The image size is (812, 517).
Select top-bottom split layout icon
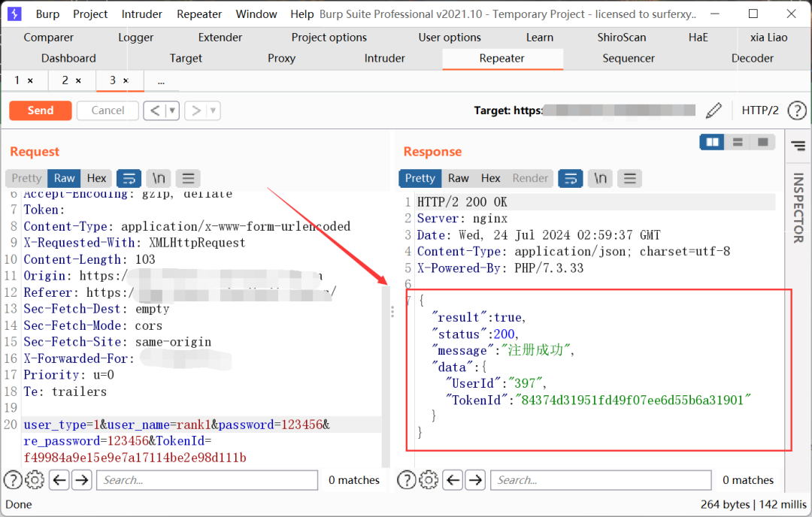pos(738,142)
